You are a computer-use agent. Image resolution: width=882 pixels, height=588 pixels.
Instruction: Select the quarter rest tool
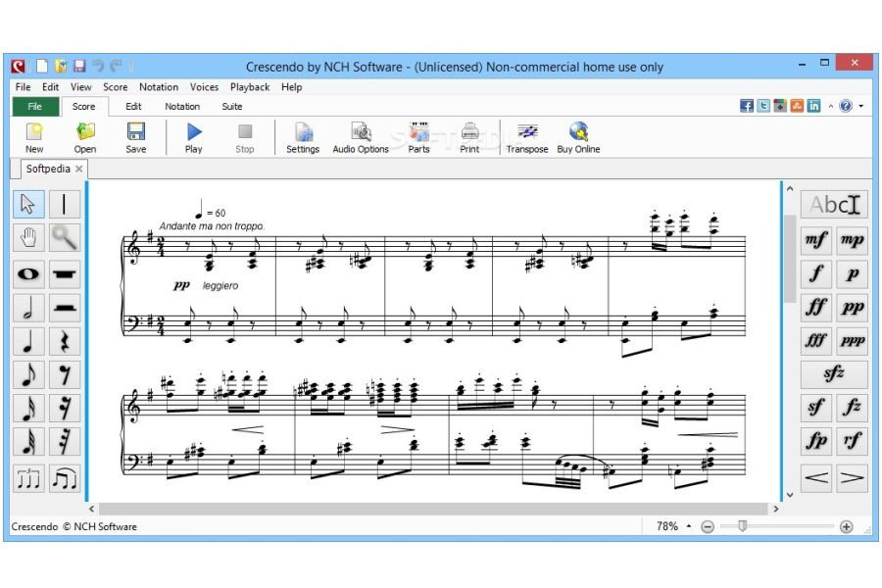click(x=64, y=342)
